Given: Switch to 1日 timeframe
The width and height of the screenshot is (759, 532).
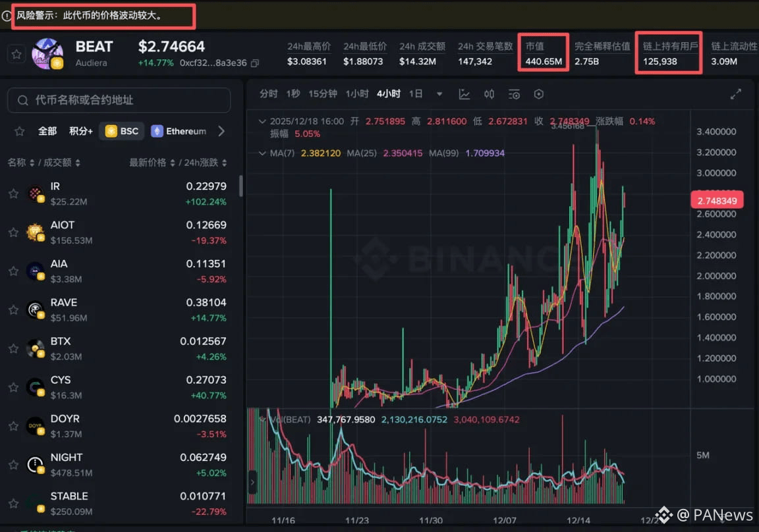Looking at the screenshot, I should coord(416,94).
